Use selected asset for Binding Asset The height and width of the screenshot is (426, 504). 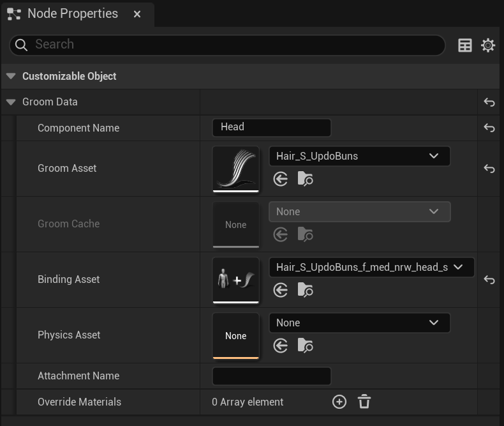coord(280,290)
